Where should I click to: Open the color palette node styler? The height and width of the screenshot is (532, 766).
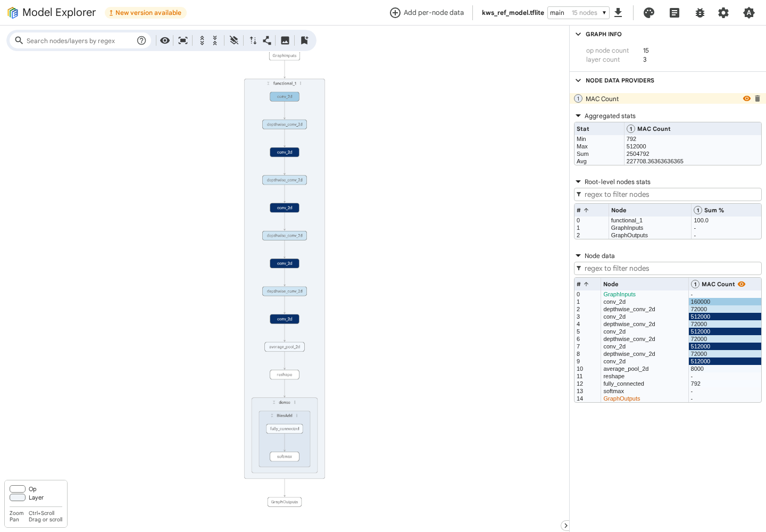pyautogui.click(x=649, y=13)
